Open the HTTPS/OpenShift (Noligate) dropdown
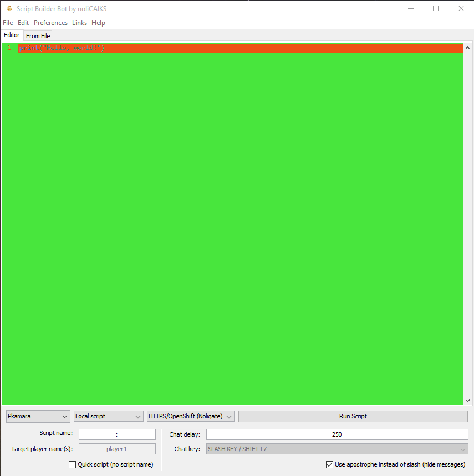 [x=190, y=416]
